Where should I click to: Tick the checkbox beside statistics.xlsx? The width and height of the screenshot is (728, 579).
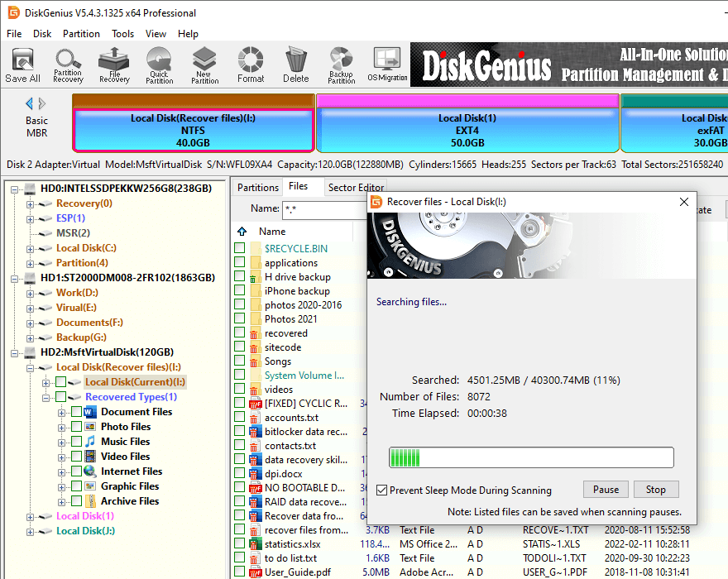click(240, 544)
